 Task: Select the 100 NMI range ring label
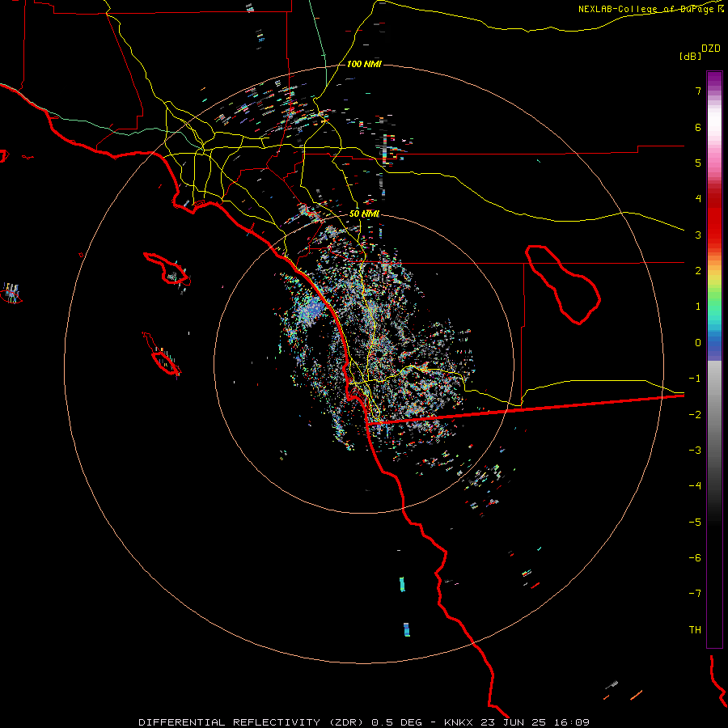pos(364,64)
